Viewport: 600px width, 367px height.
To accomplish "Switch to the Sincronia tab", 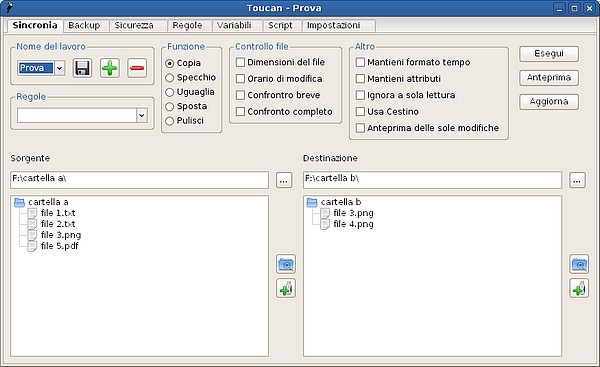I will click(35, 25).
